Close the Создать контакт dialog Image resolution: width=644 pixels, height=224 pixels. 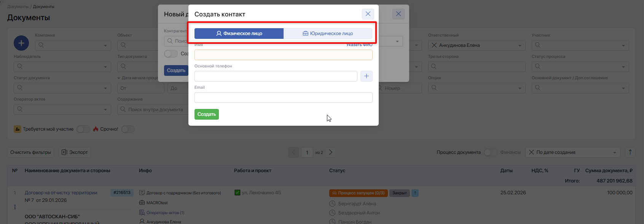[x=368, y=14]
